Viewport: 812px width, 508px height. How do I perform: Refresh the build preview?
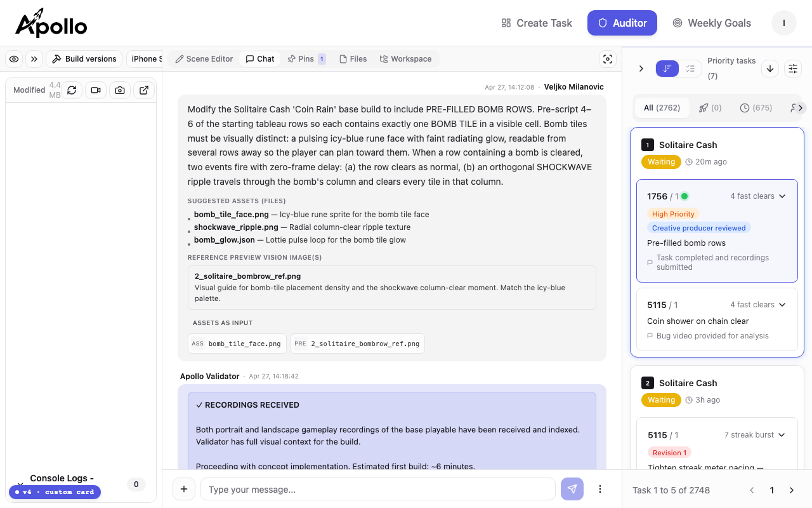72,90
